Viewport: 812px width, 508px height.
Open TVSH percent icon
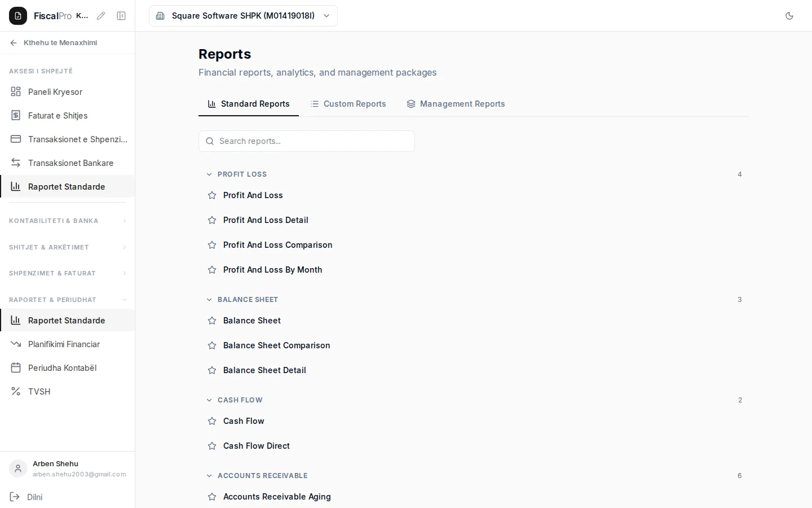tap(16, 391)
